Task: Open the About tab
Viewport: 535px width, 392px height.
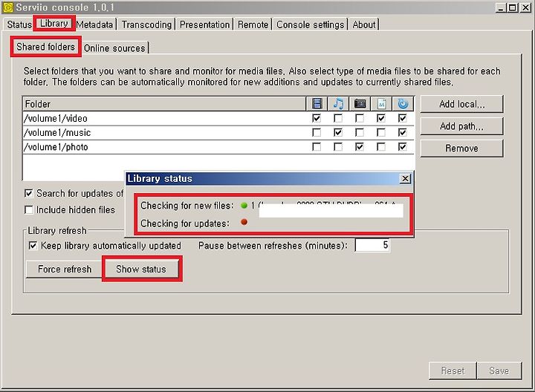Action: tap(364, 24)
